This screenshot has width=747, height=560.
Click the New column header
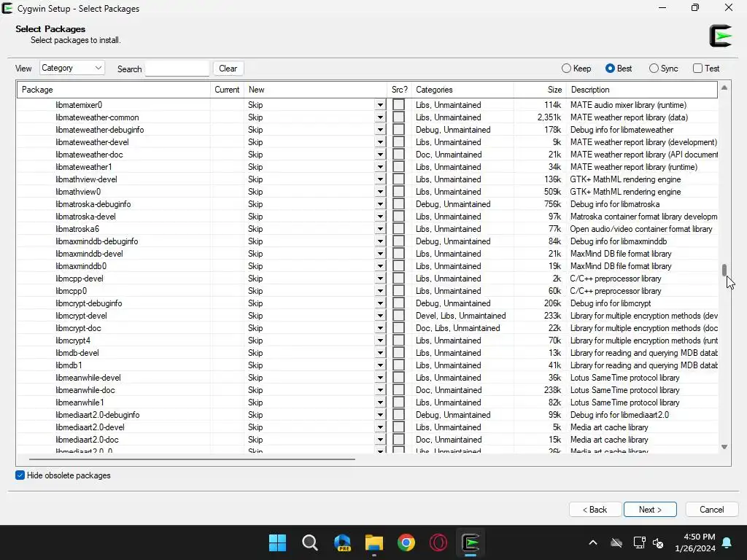click(315, 90)
